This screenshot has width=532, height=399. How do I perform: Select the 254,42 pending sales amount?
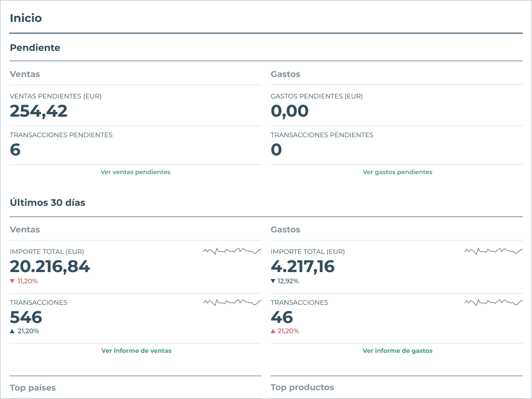pyautogui.click(x=39, y=111)
